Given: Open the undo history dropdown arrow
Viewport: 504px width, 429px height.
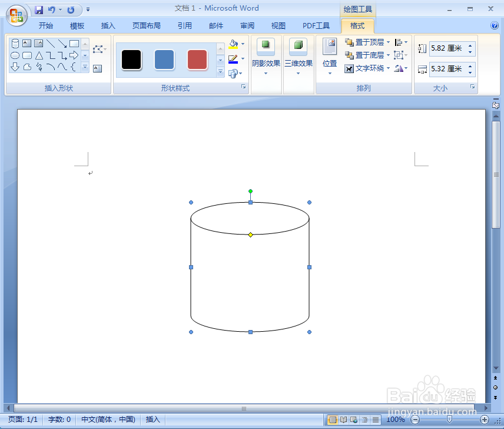Looking at the screenshot, I should tap(60, 10).
